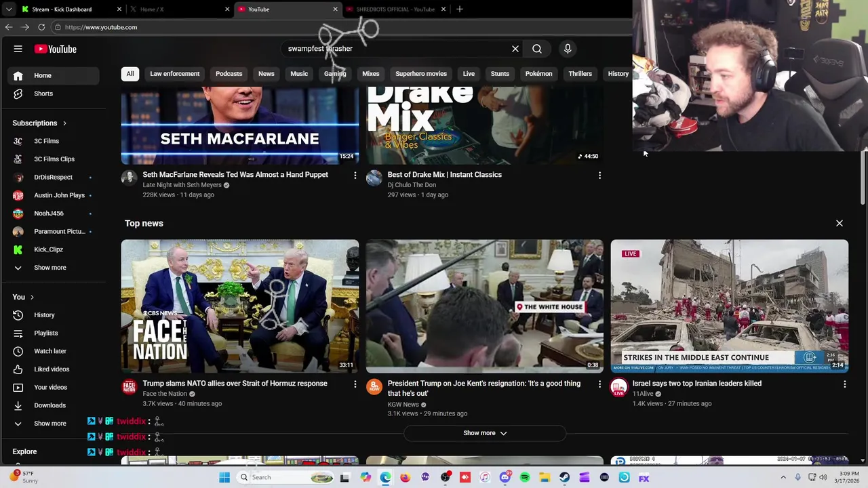
Task: Open Face the Nation channel avatar
Action: click(x=129, y=387)
